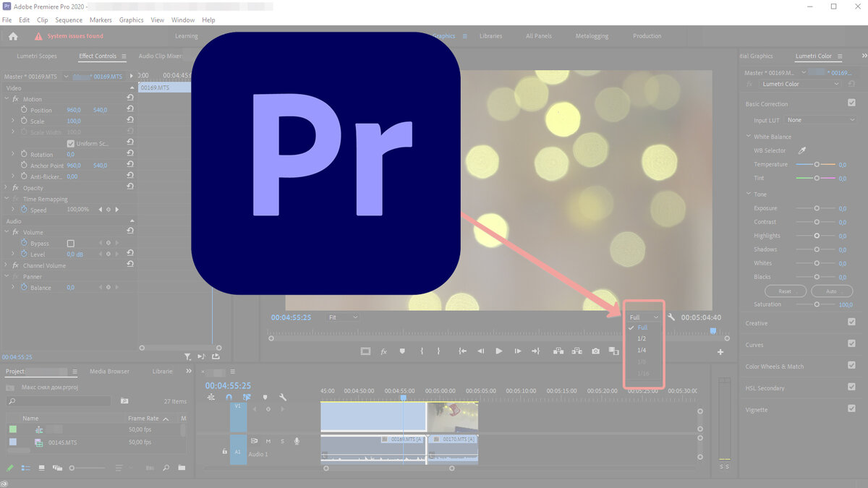Toggle Linked Selection icon in the timeline
Image resolution: width=868 pixels, height=488 pixels.
coord(247,397)
